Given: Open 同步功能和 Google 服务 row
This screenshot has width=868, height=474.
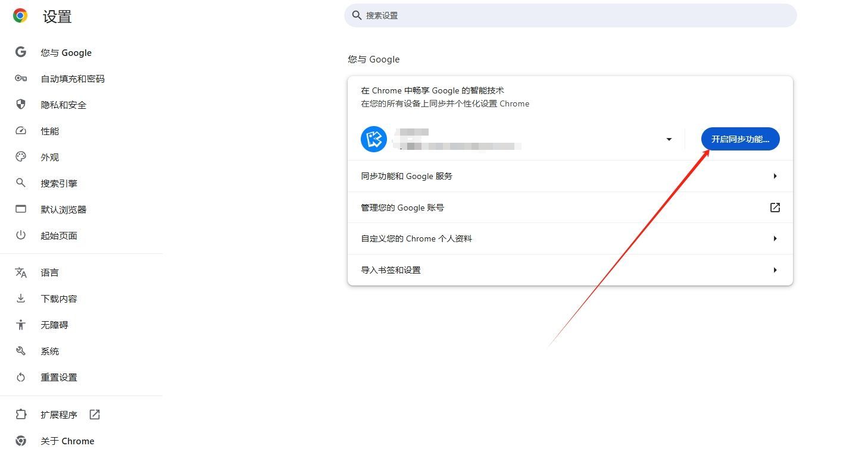Looking at the screenshot, I should (x=570, y=176).
